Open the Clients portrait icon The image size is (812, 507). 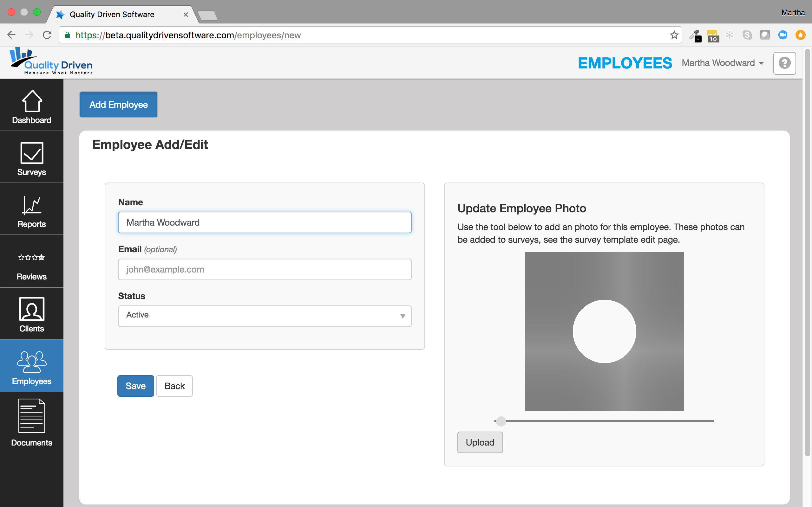[32, 309]
